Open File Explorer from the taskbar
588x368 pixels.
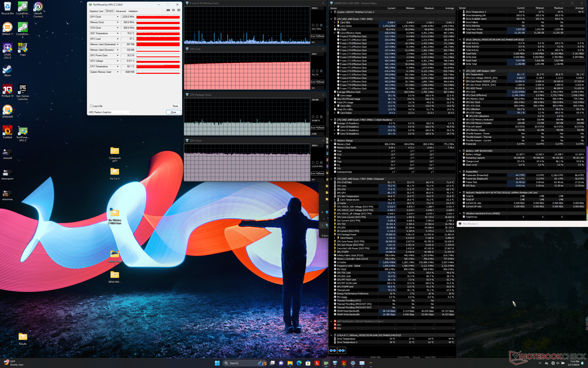[290, 363]
